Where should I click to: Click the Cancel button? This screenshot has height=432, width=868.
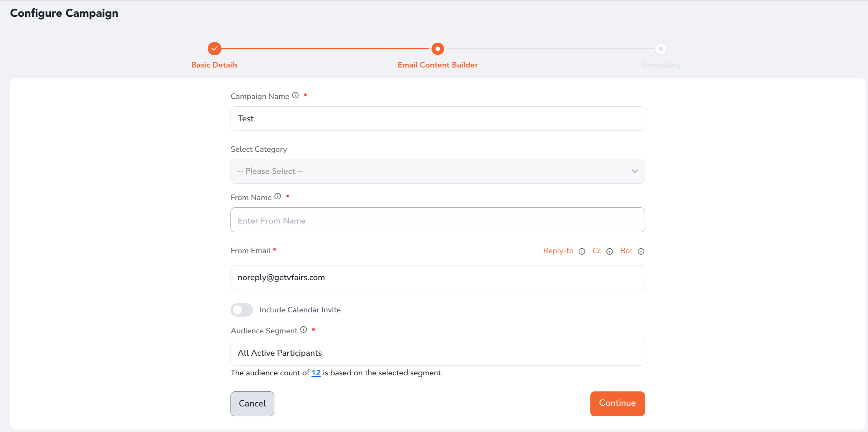point(252,404)
